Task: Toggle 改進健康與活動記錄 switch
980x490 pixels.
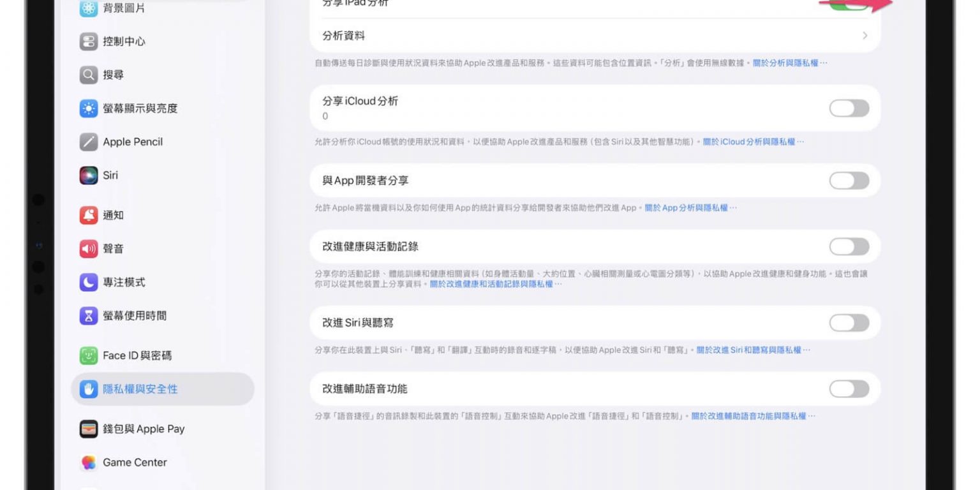Action: (849, 246)
